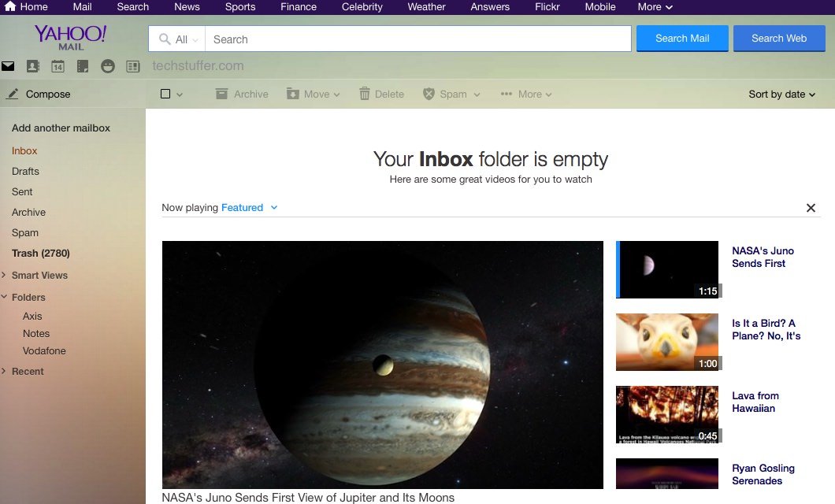Screen dimensions: 835x504
Task: Expand the Smart Views section
Action: pos(4,275)
